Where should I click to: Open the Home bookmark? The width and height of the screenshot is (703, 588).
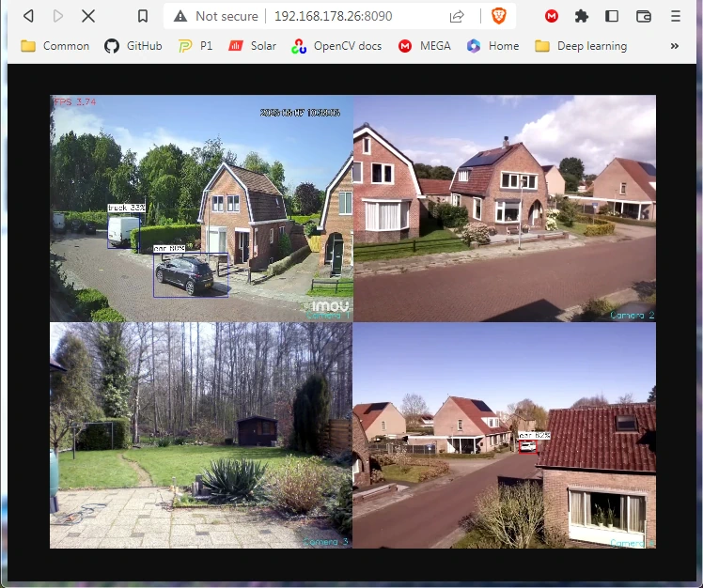click(492, 46)
